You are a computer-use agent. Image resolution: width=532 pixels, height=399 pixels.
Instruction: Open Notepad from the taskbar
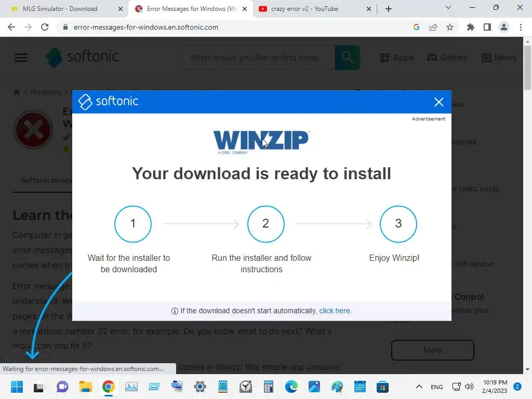click(x=222, y=387)
